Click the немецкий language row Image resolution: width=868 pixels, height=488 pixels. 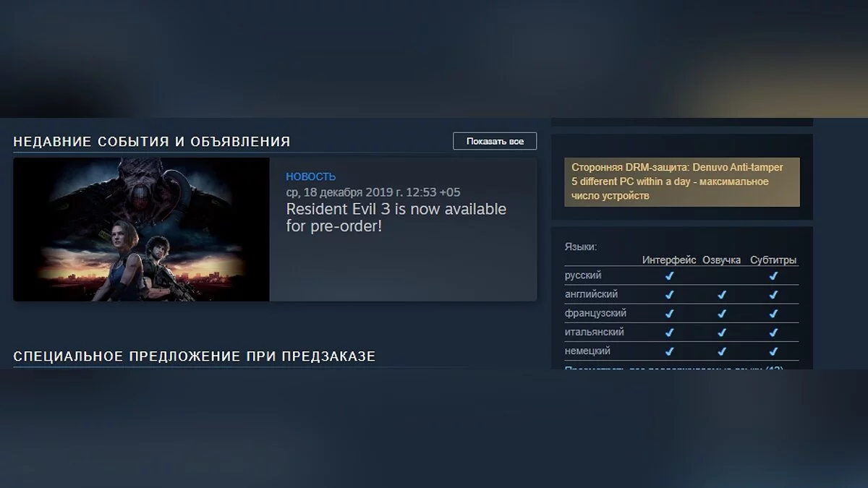[681, 351]
